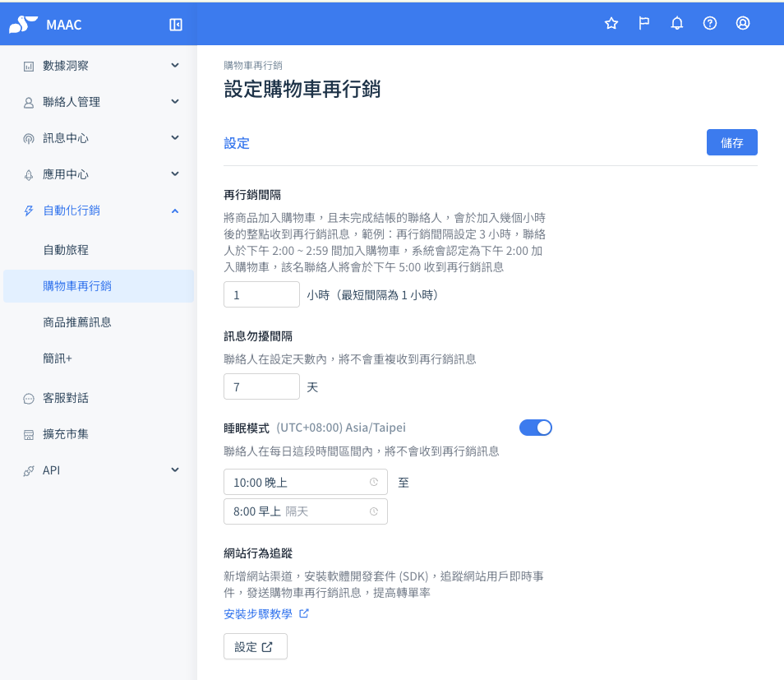Viewport: 784px width, 680px height.
Task: Click 再行銷間隔 hours input field
Action: [x=261, y=294]
